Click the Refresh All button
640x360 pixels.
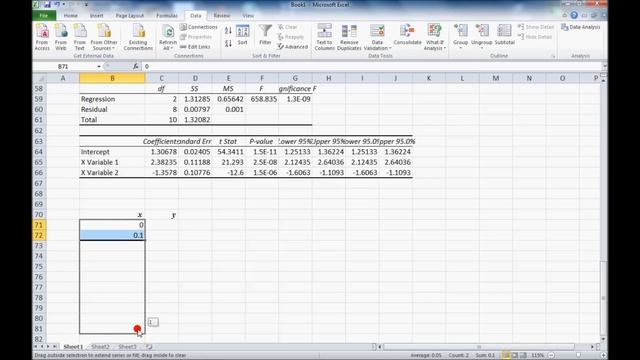pos(168,37)
